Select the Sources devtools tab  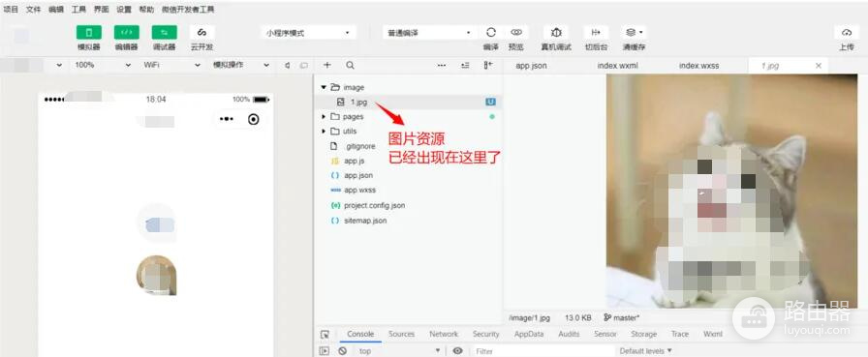click(401, 334)
